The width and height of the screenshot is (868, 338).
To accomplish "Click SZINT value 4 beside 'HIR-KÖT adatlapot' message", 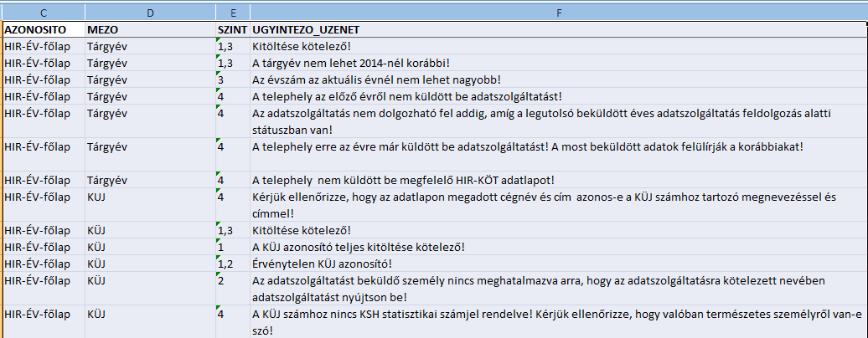I will point(233,180).
